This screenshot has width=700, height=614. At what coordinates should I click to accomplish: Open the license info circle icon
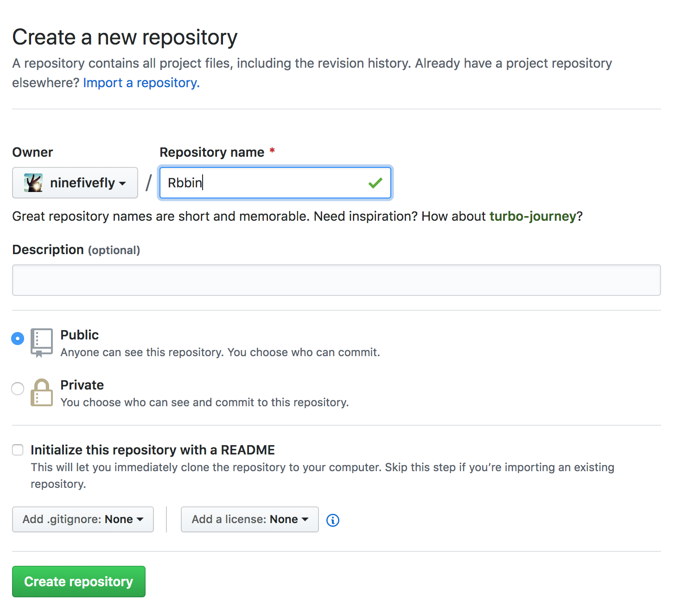pos(333,520)
